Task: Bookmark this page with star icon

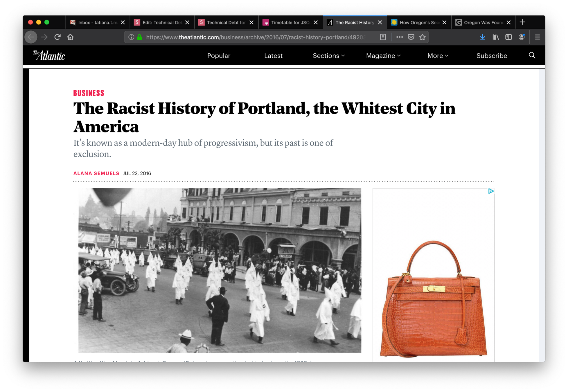Action: 423,37
